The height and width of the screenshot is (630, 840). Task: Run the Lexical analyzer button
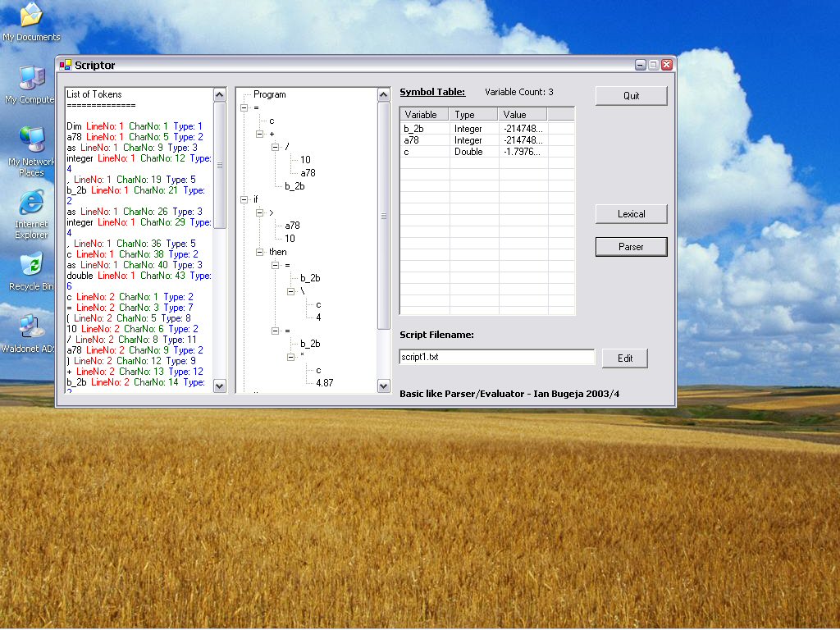[x=631, y=214]
